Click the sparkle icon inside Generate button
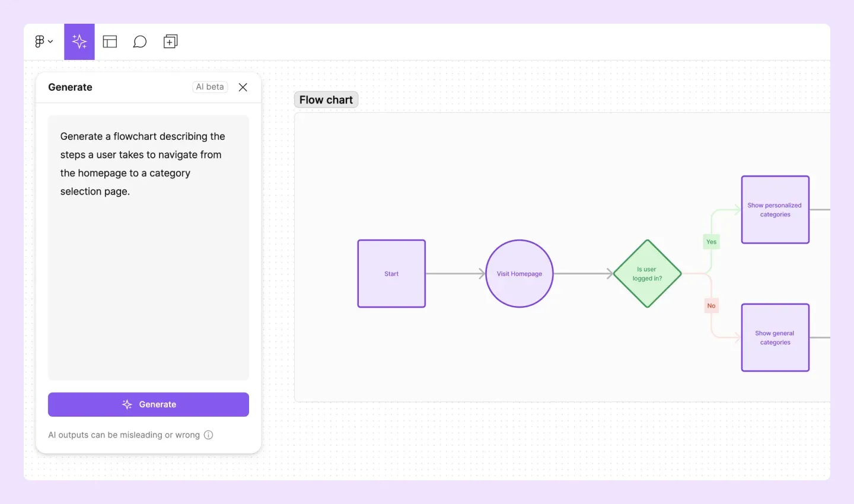 tap(127, 404)
